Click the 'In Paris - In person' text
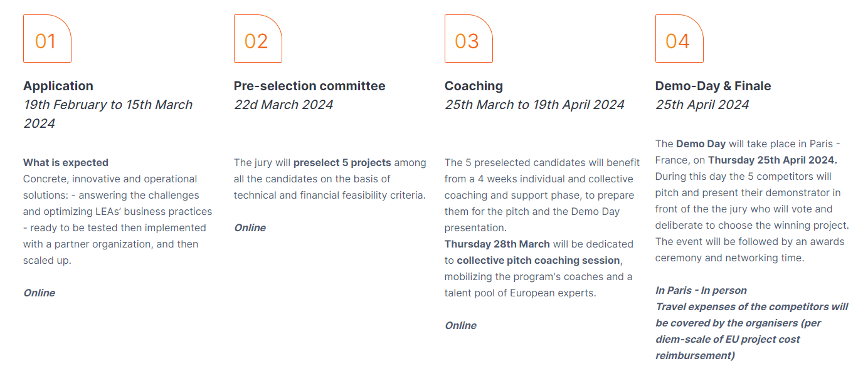Screen dimensions: 868x386 701,290
